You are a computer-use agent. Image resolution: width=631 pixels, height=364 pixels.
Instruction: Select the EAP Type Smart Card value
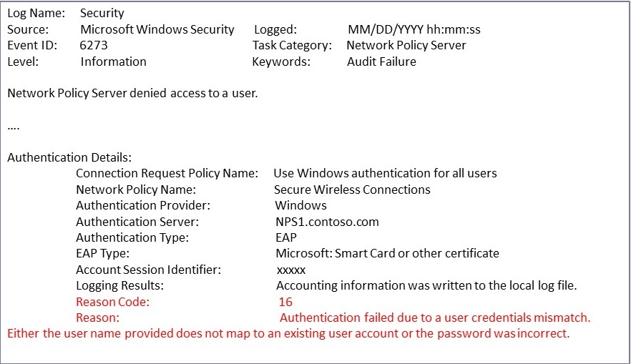pos(387,253)
